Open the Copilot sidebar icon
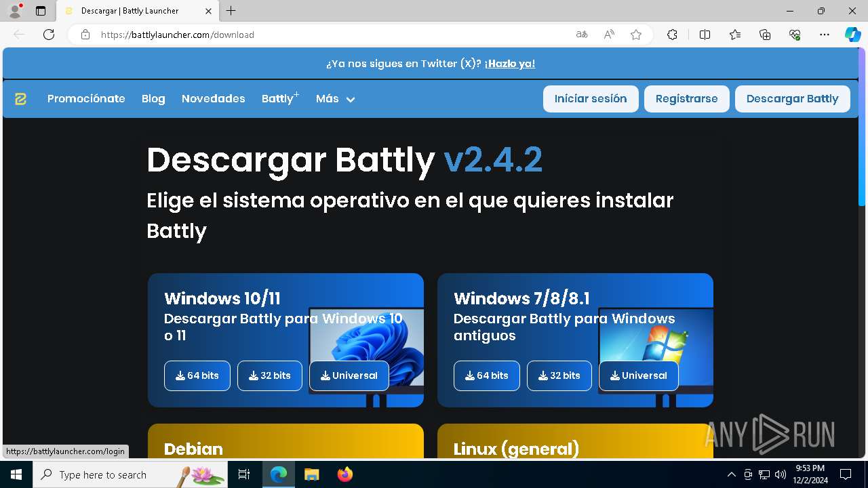This screenshot has width=868, height=488. point(852,35)
